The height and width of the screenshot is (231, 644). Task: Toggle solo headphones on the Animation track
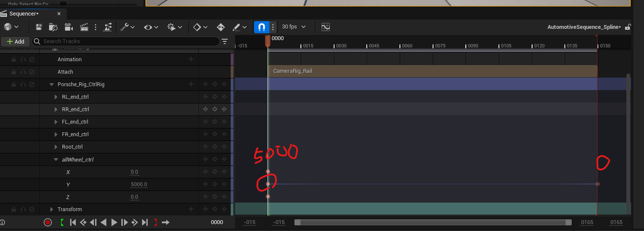tap(23, 60)
